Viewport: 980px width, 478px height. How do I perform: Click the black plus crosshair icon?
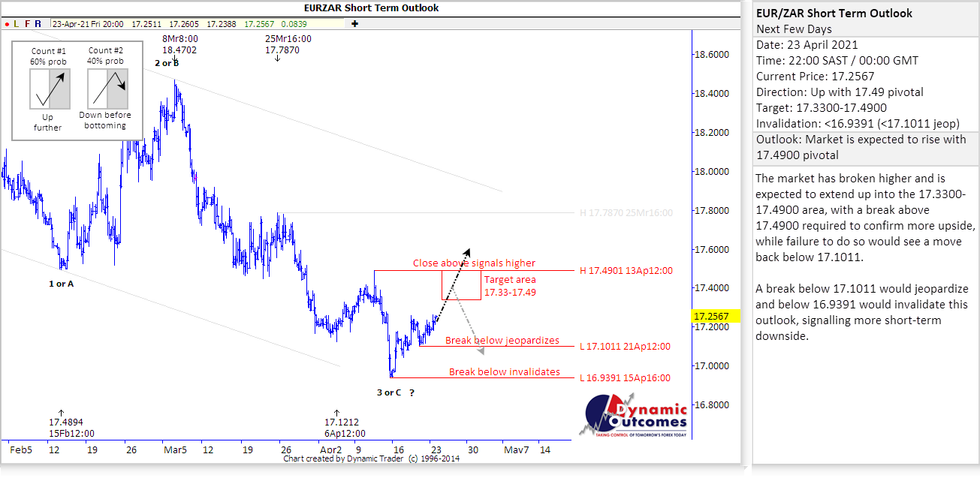click(354, 24)
